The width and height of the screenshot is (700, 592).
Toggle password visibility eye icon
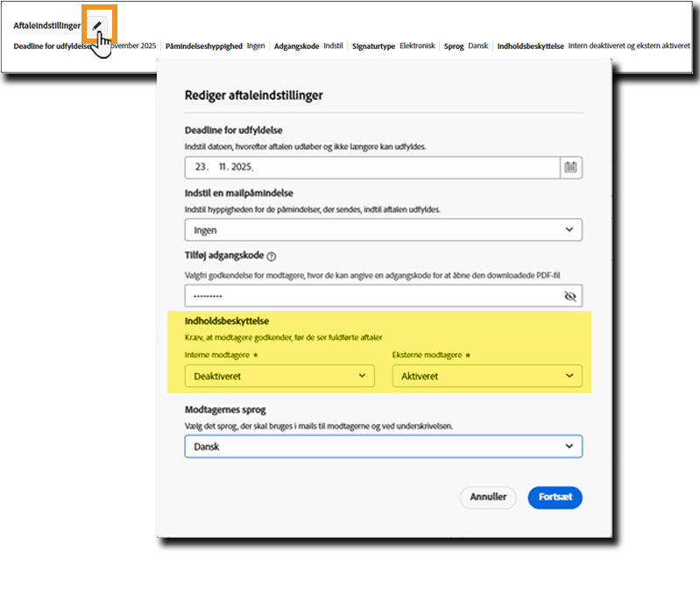pos(570,296)
